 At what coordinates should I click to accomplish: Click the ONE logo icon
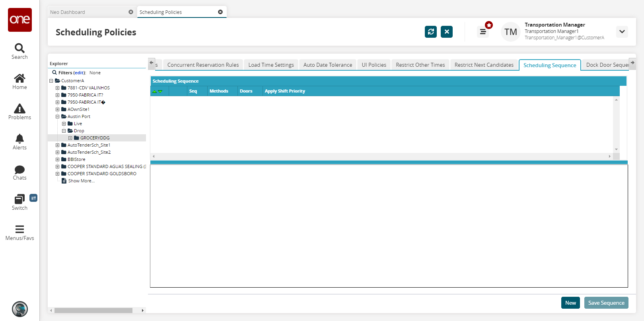tap(20, 20)
